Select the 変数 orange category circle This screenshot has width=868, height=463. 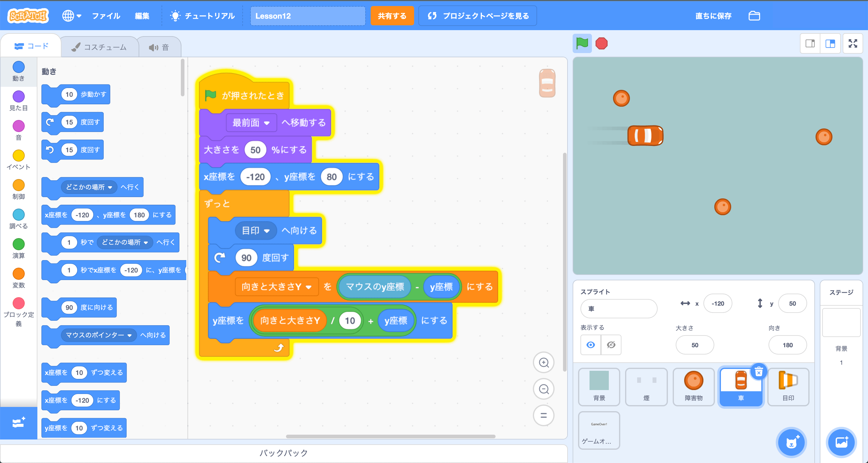(18, 274)
